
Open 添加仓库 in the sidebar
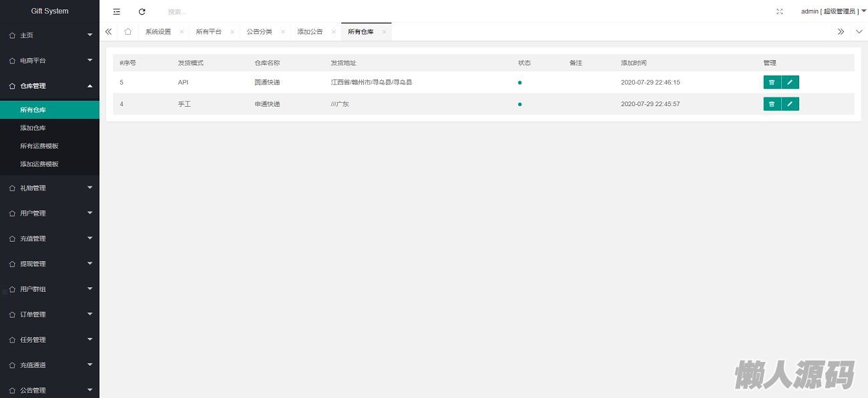click(x=33, y=128)
